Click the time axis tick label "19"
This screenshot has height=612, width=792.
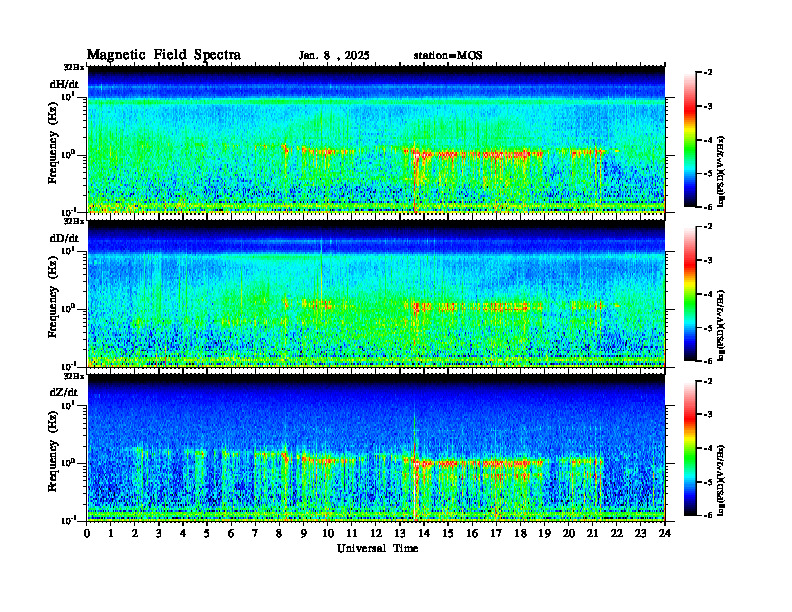pyautogui.click(x=544, y=534)
